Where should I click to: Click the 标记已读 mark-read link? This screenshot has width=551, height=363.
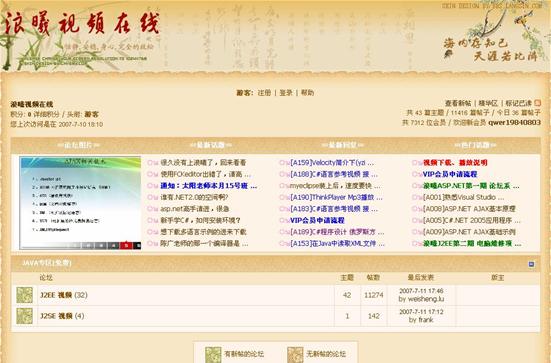(x=519, y=103)
